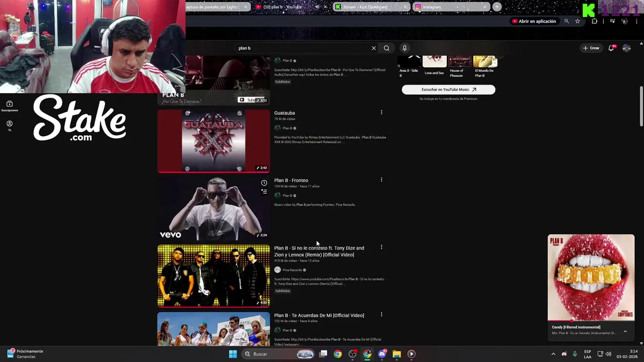This screenshot has width=644, height=362.
Task: Open the media player taskbar icon
Action: tap(412, 354)
